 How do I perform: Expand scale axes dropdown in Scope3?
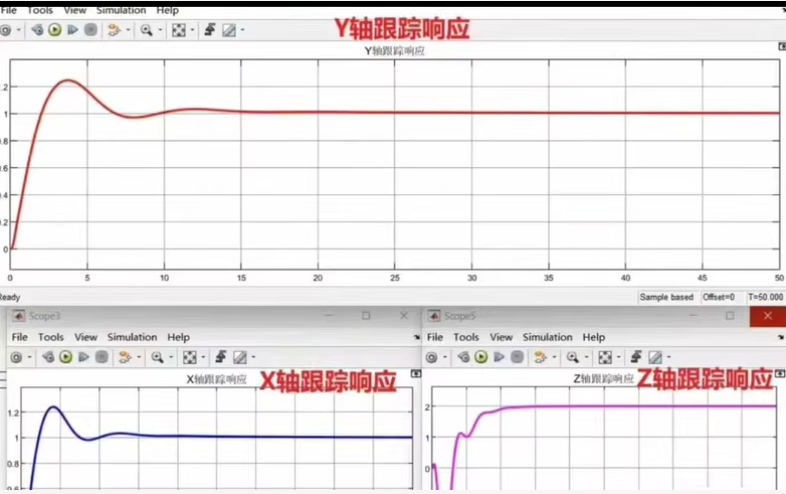coord(203,357)
